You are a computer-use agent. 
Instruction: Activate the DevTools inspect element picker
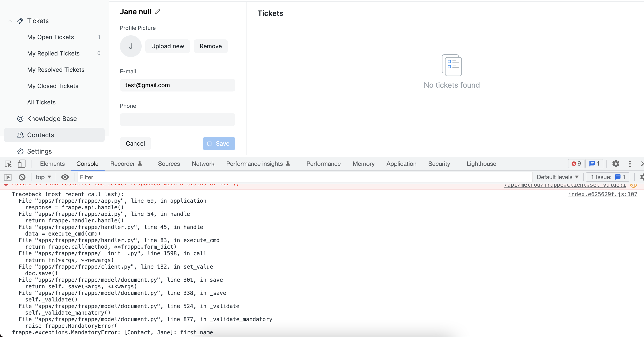click(x=8, y=164)
